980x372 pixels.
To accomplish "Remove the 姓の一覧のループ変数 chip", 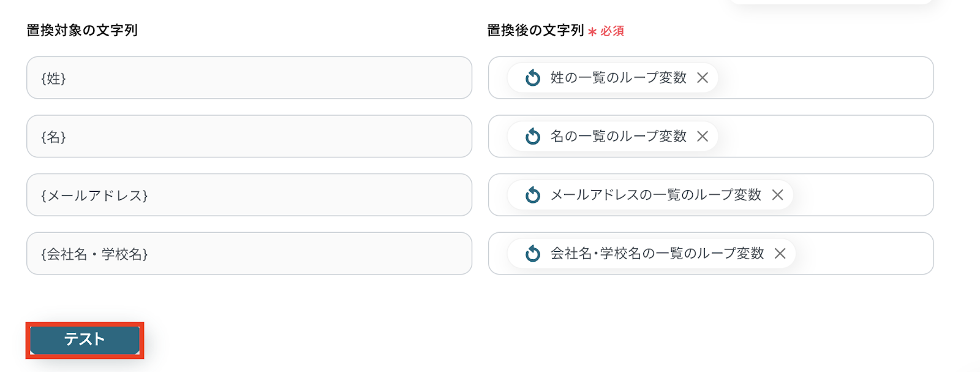I will [703, 78].
